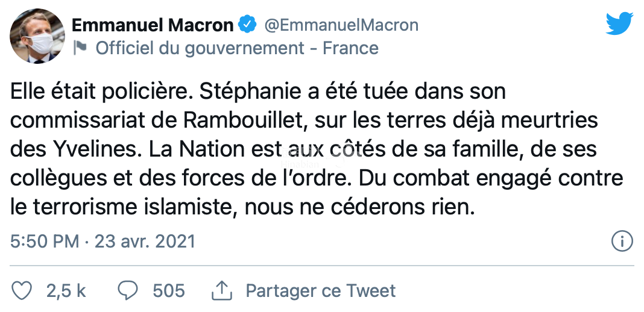Click the 2,5 k likes count

pos(66,291)
